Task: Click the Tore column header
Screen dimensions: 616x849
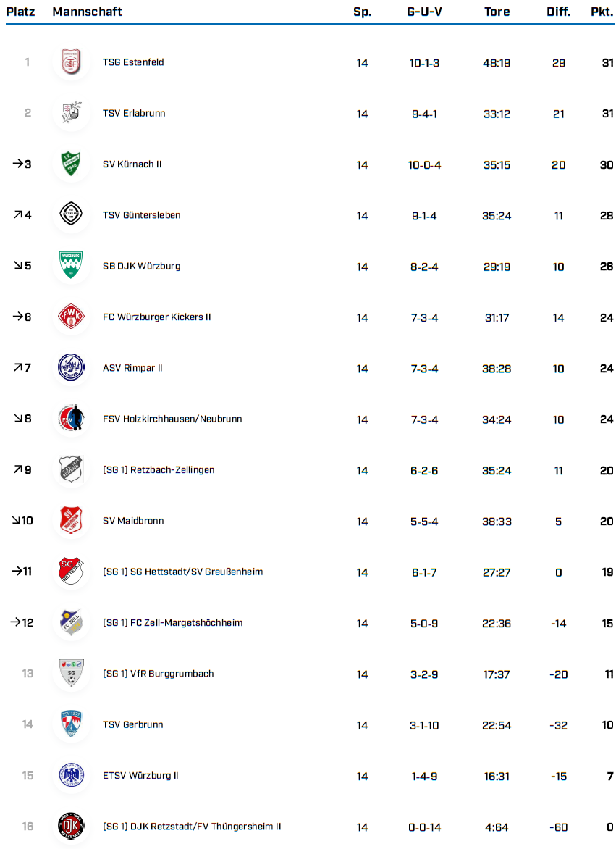Action: (497, 12)
